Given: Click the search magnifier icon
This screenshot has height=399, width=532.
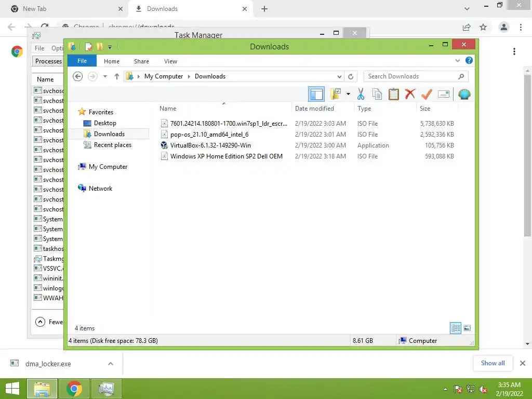Looking at the screenshot, I should (x=461, y=76).
